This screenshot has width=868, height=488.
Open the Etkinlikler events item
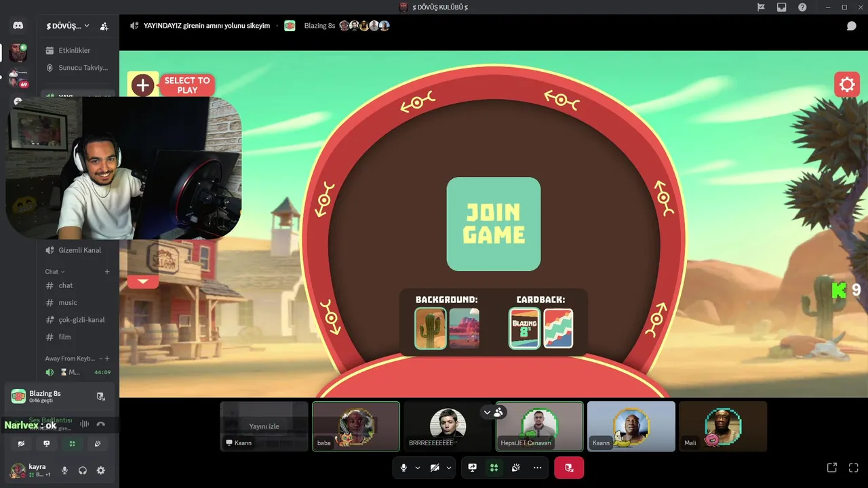pos(77,50)
